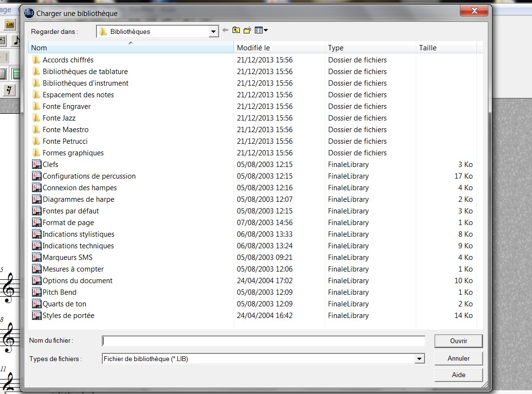This screenshot has width=532, height=394.
Task: Expand the Regarder dans location dropdown
Action: click(x=214, y=32)
